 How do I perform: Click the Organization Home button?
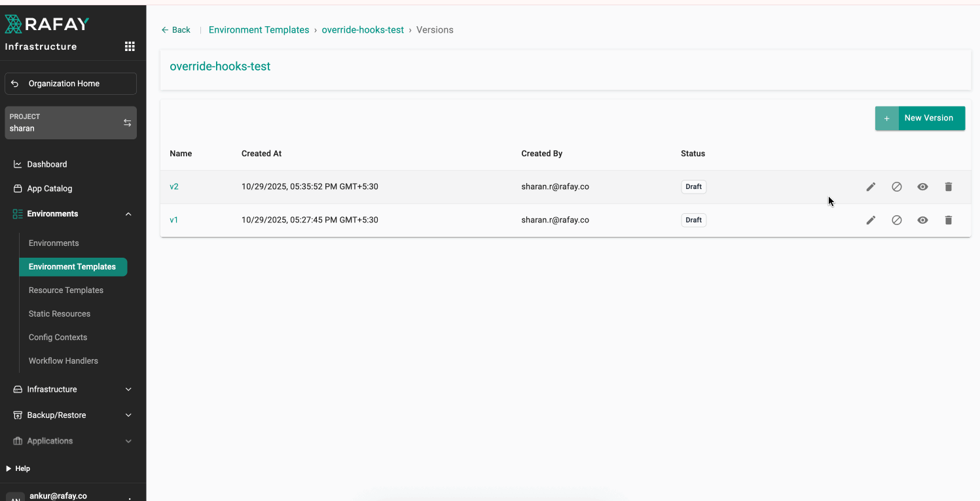coord(71,84)
